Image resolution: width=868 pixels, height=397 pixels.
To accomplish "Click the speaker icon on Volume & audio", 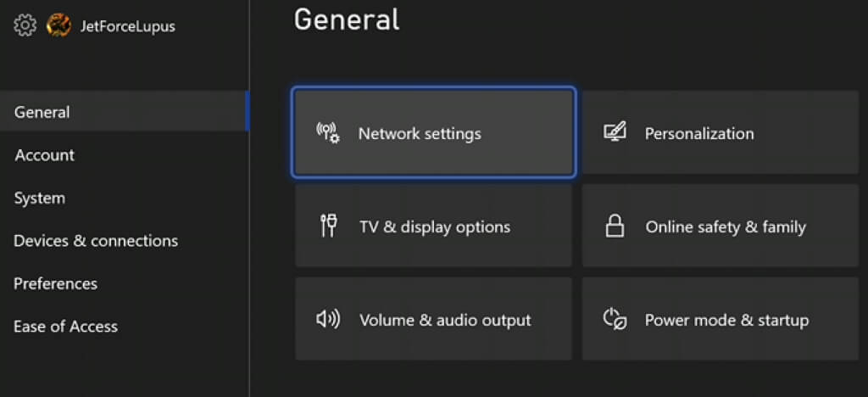I will 328,320.
